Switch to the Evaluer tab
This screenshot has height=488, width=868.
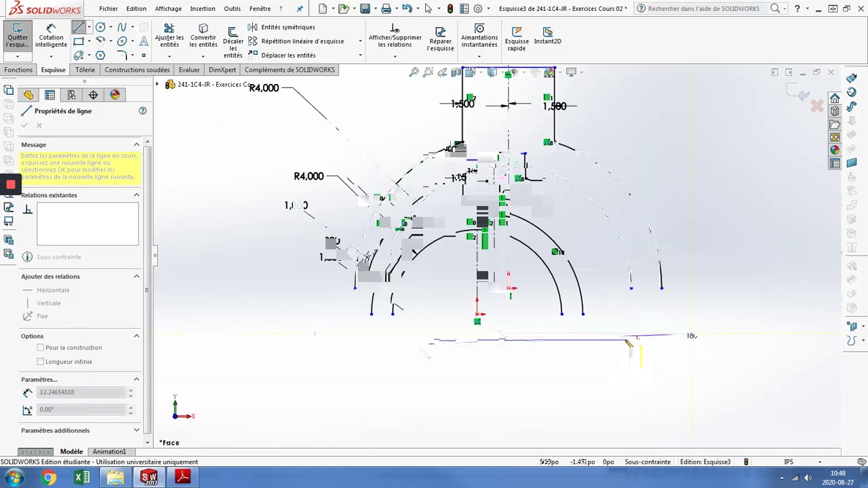(x=189, y=70)
